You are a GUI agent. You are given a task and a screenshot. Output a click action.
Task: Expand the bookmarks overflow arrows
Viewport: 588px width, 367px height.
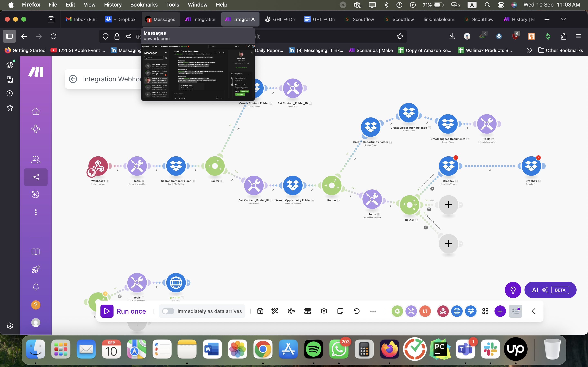529,50
